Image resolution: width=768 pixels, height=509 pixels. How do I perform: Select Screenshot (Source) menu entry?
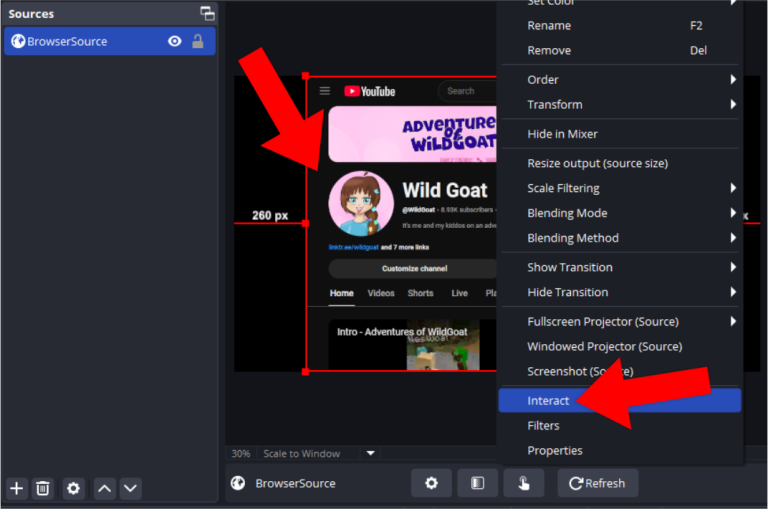coord(620,371)
